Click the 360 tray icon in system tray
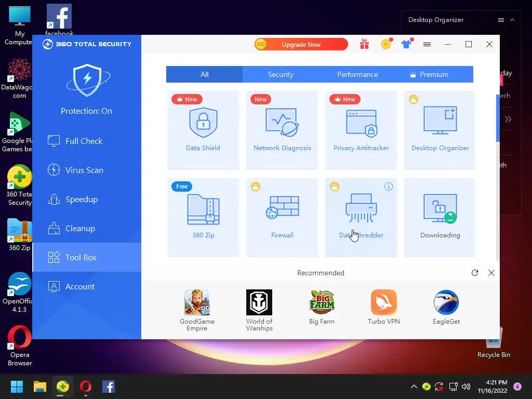The width and height of the screenshot is (532, 399). pyautogui.click(x=427, y=387)
